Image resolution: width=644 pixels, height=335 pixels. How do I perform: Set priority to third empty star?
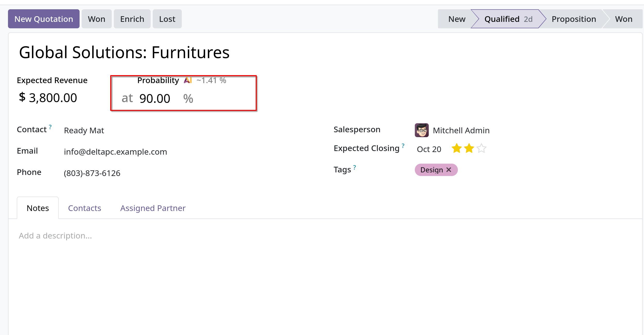[481, 148]
